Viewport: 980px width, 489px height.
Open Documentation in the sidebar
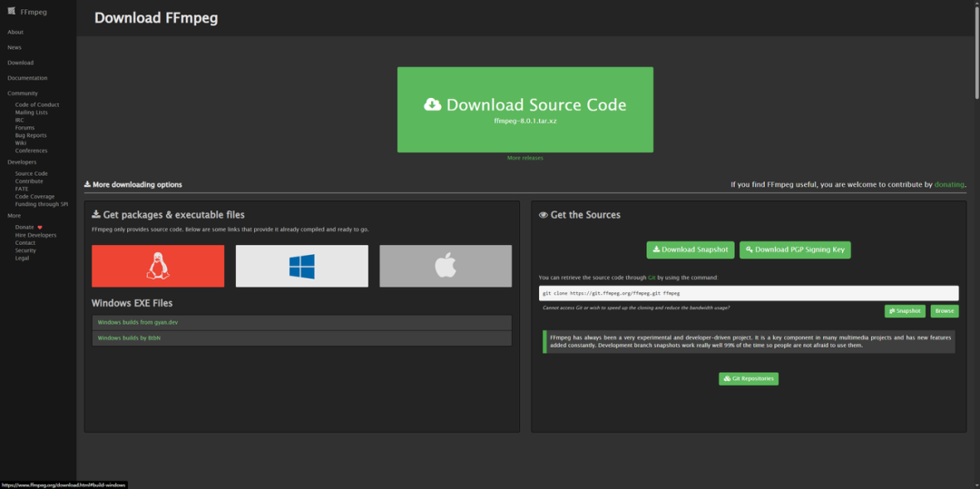[27, 78]
